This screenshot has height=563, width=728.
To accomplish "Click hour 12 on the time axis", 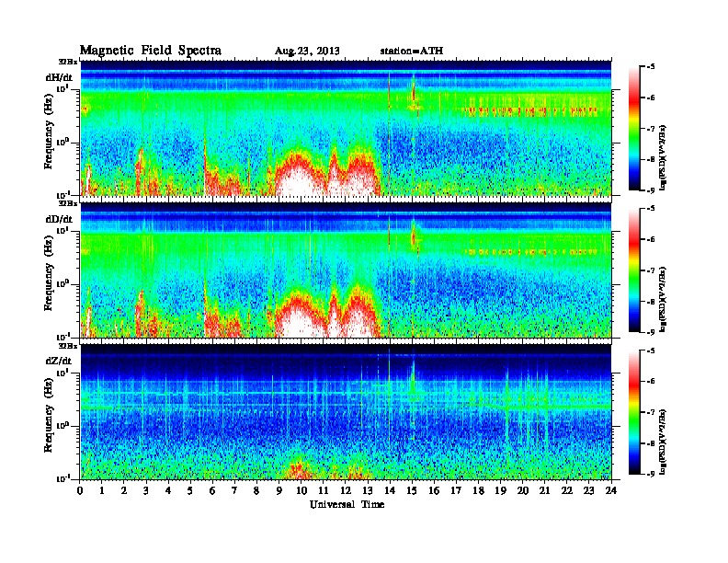I will tap(346, 490).
